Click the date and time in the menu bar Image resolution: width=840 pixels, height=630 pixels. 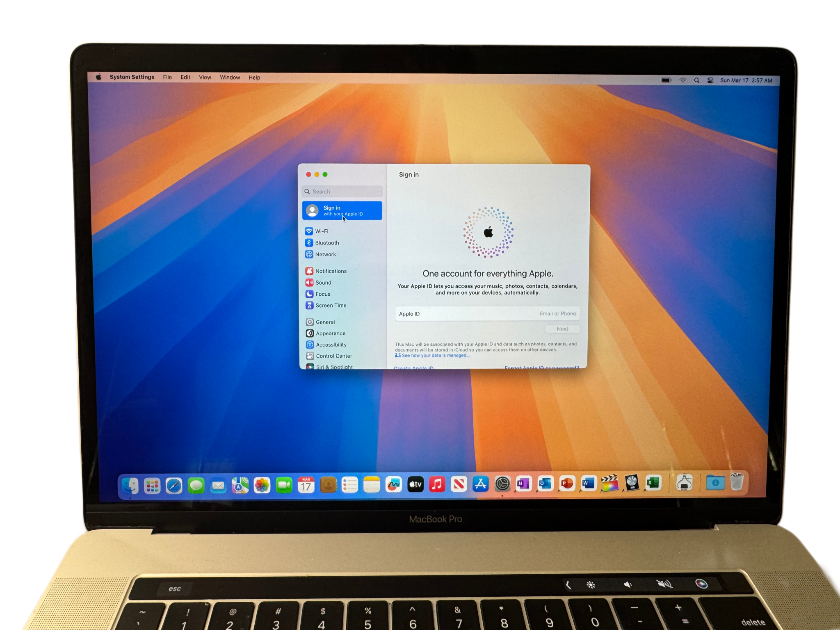pyautogui.click(x=746, y=80)
